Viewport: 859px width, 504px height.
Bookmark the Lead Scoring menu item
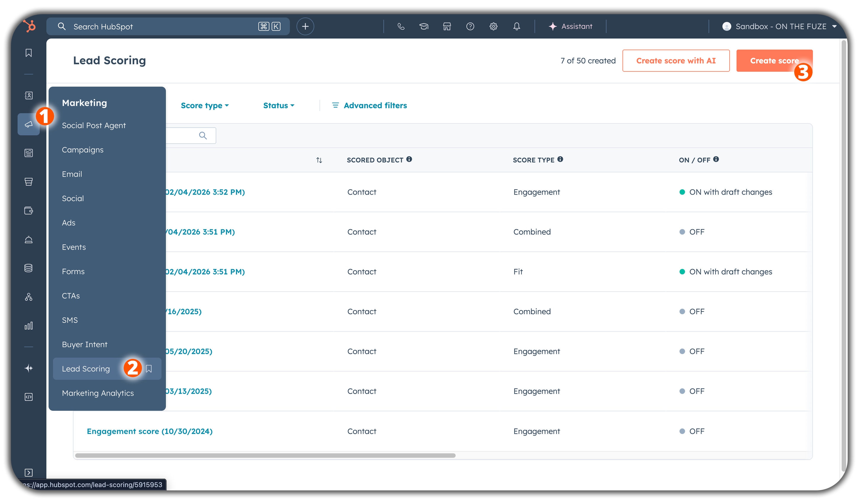148,368
